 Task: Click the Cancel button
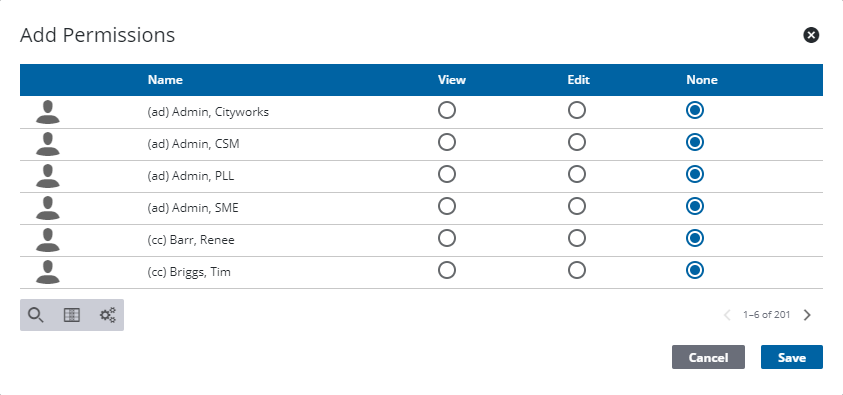(x=708, y=357)
